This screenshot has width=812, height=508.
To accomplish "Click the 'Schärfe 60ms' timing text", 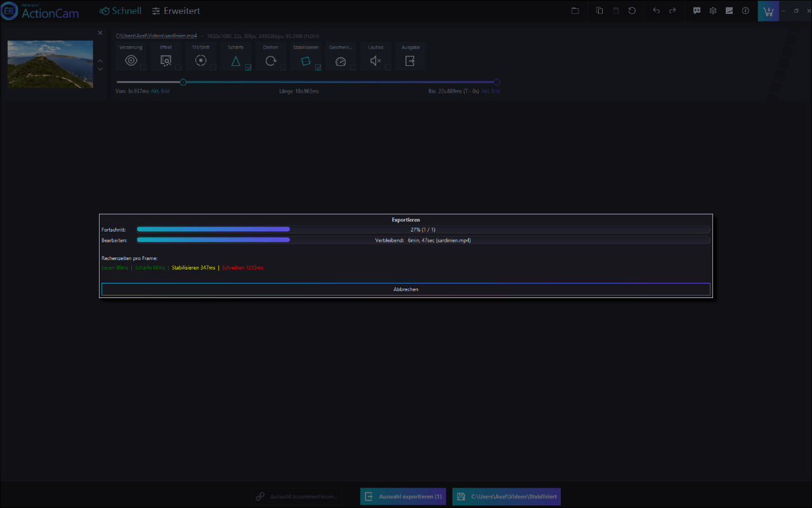I will [x=150, y=268].
